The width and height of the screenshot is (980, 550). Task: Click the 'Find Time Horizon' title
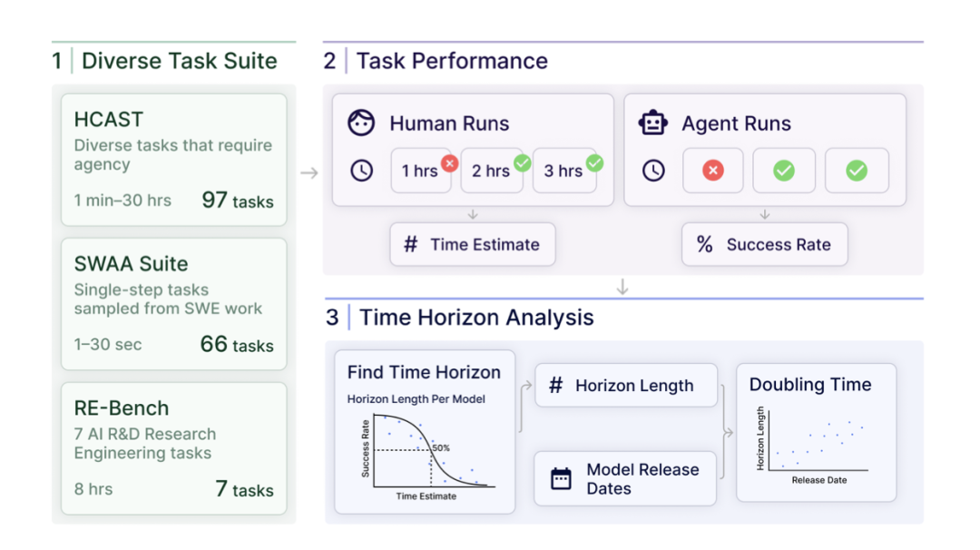click(424, 372)
